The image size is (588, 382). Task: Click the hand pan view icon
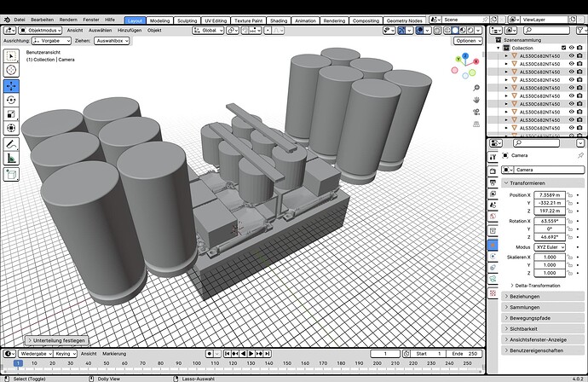476,100
